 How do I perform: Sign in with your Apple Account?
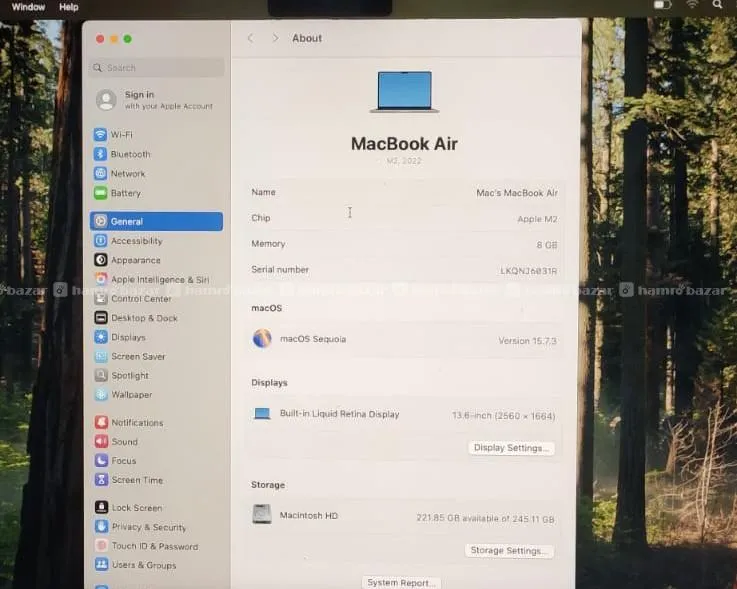click(x=156, y=100)
